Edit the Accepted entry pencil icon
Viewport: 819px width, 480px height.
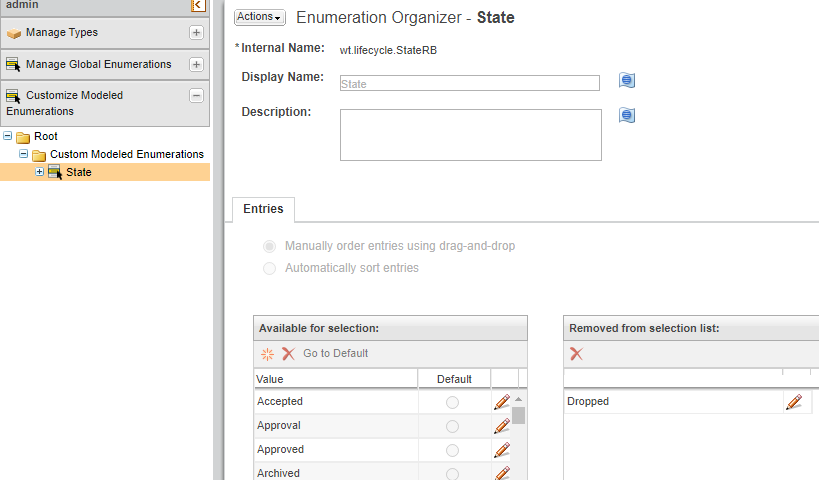pos(502,402)
